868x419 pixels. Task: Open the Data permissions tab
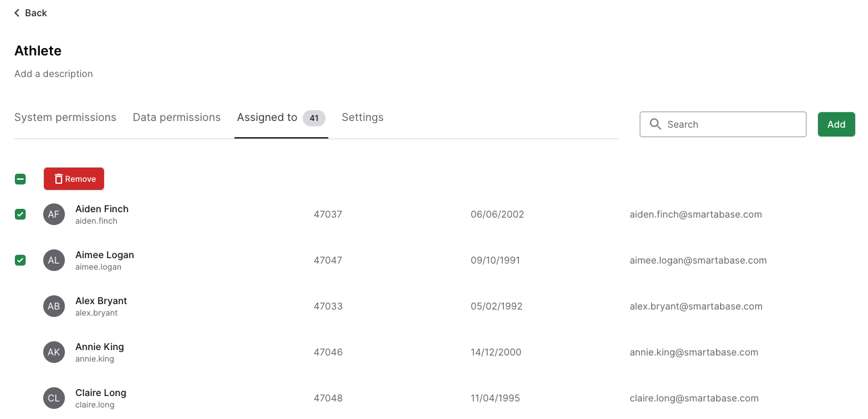pos(177,118)
